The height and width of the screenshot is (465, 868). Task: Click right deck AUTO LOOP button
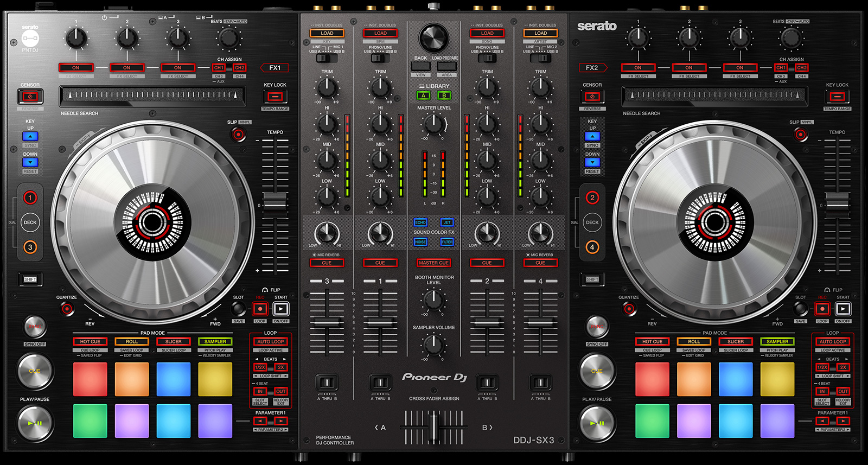833,341
